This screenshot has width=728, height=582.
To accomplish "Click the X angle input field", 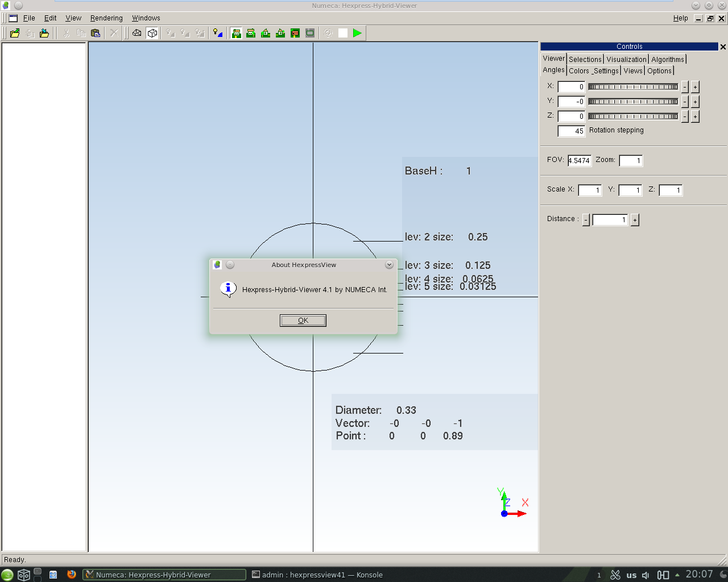I will (x=571, y=87).
